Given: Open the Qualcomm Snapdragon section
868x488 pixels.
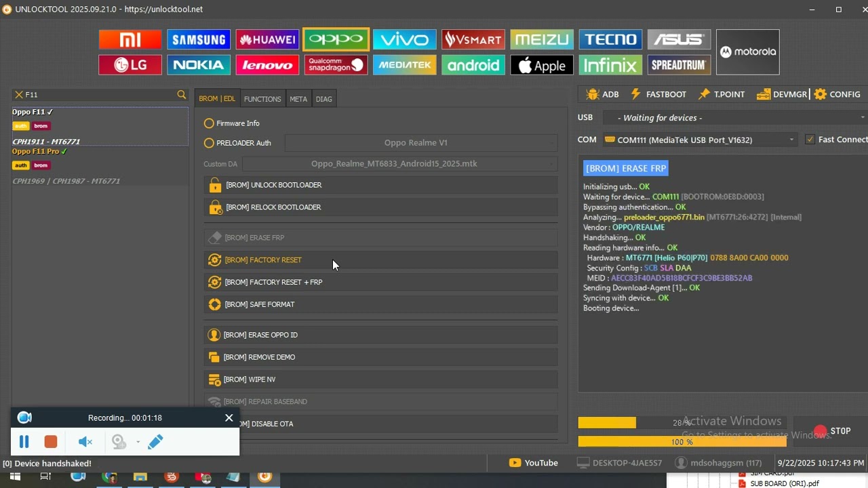Looking at the screenshot, I should click(x=336, y=65).
